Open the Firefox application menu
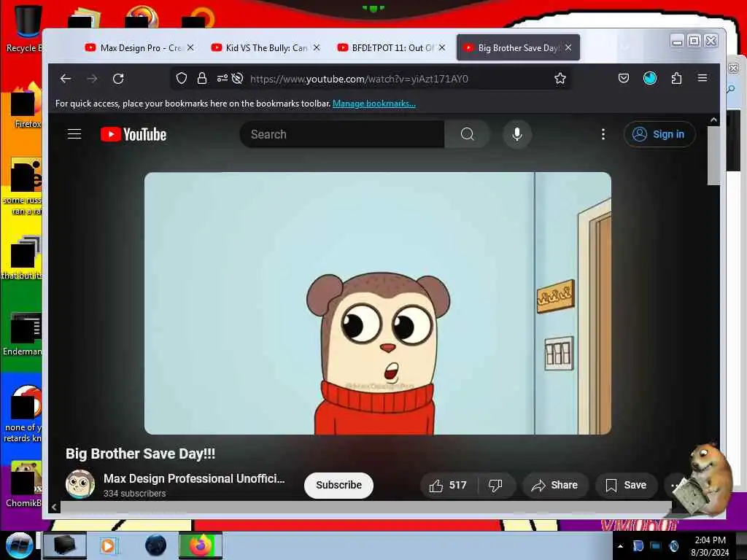This screenshot has height=560, width=747. pos(703,77)
